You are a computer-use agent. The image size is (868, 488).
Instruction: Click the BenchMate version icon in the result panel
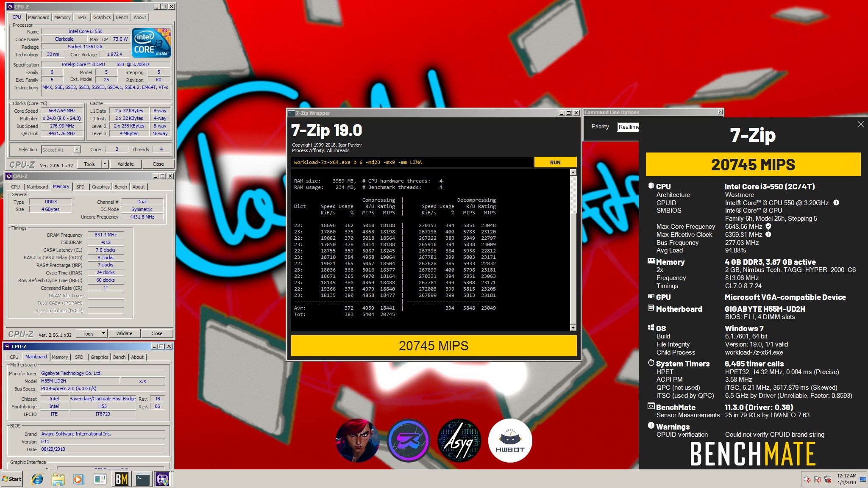click(651, 406)
